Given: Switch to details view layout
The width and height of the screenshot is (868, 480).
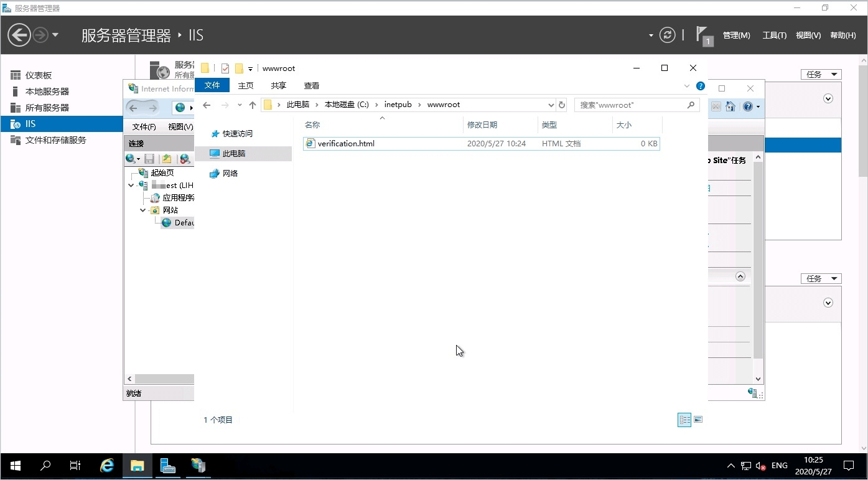Looking at the screenshot, I should [x=684, y=420].
